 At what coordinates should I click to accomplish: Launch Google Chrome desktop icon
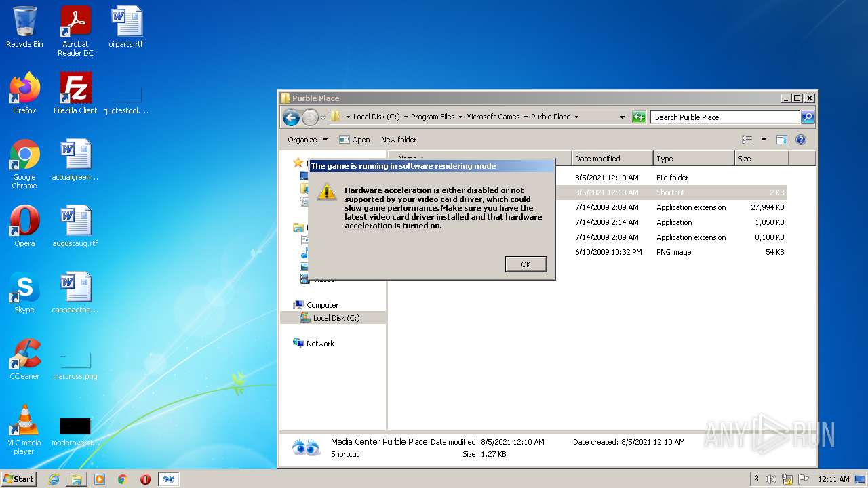pos(24,164)
